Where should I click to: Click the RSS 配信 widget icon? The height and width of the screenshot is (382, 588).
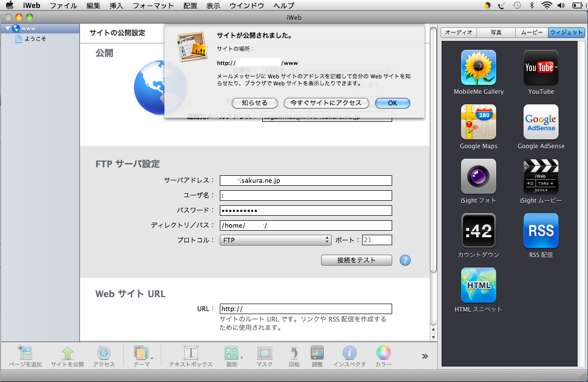[541, 231]
